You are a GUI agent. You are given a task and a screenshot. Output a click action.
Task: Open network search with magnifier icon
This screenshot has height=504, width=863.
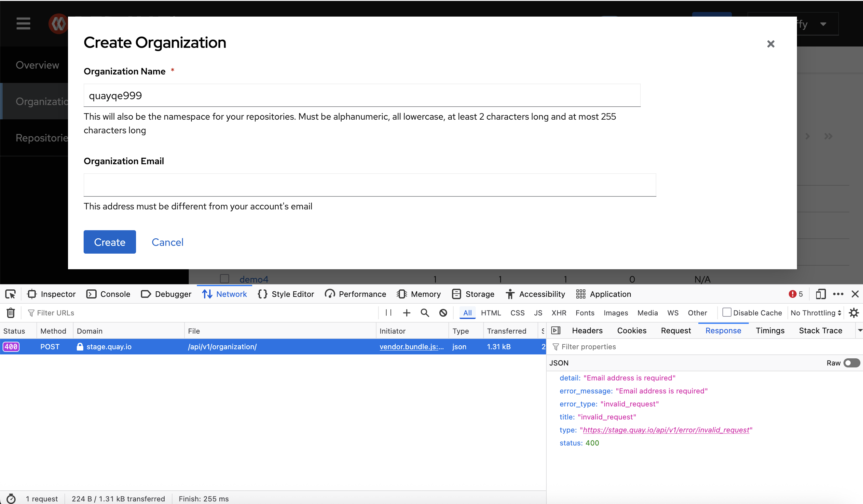tap(425, 313)
